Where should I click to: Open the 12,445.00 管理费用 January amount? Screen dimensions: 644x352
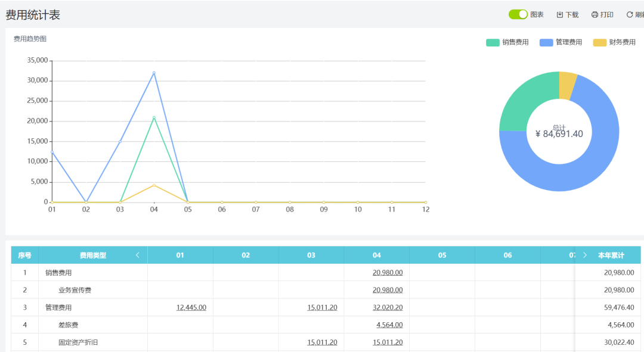pyautogui.click(x=191, y=307)
